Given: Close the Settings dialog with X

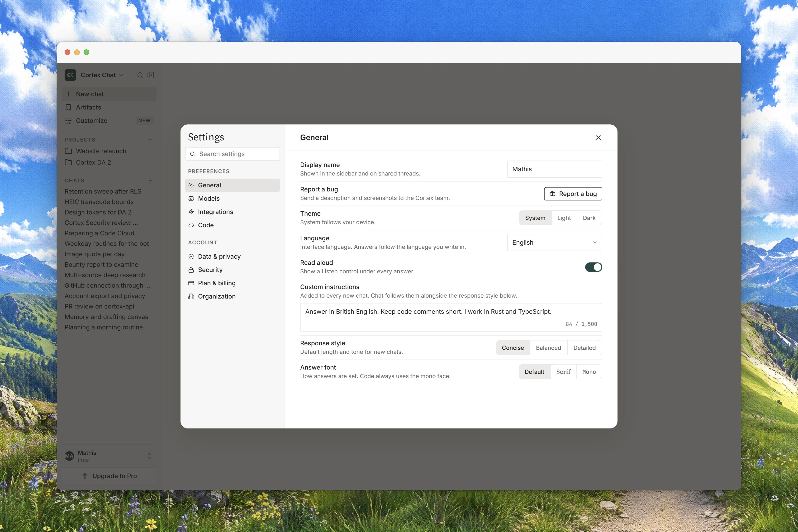Looking at the screenshot, I should (x=598, y=138).
